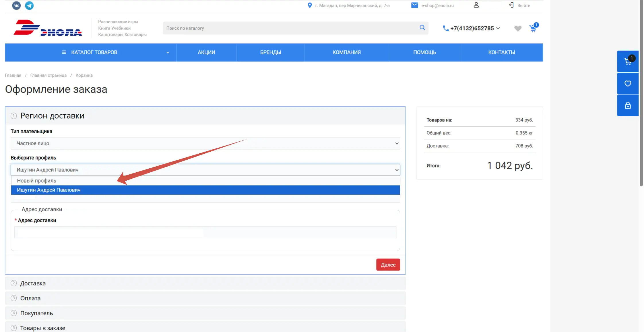Select Новый профиль option
644x332 pixels.
tap(36, 181)
